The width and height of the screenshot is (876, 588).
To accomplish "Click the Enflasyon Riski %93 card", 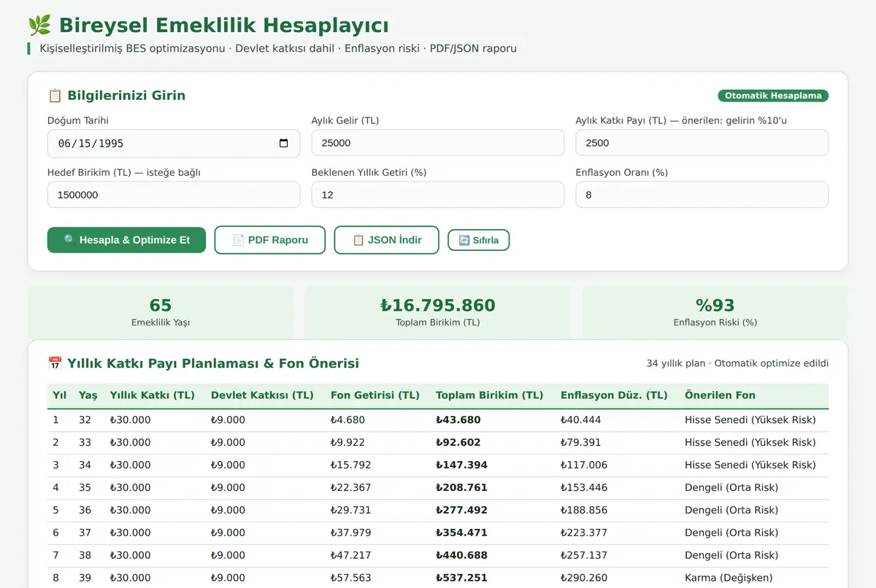I will [x=715, y=312].
